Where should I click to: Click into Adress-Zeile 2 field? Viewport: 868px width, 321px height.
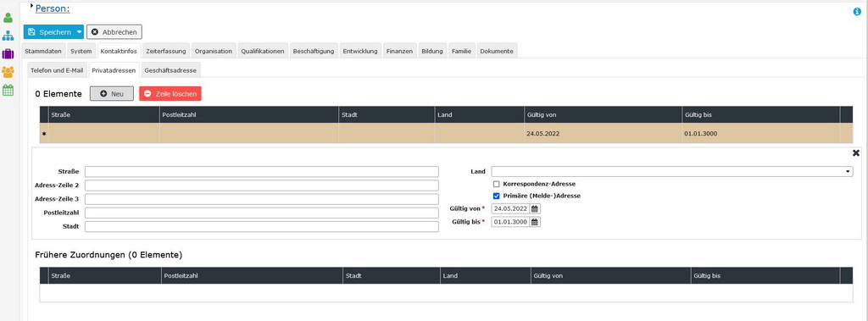coord(261,185)
